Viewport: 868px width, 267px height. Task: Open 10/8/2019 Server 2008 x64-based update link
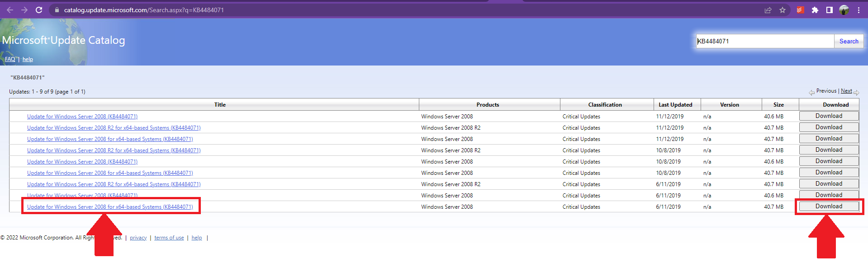click(x=110, y=173)
